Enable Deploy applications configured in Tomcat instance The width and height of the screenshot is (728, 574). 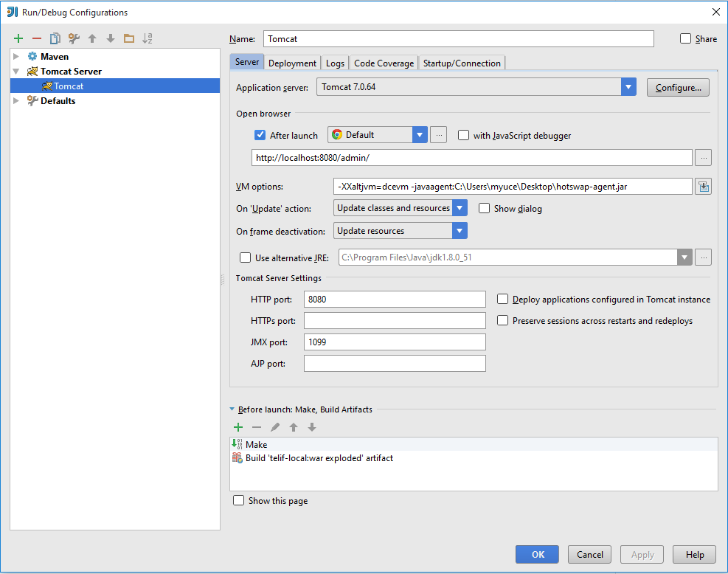coord(502,299)
